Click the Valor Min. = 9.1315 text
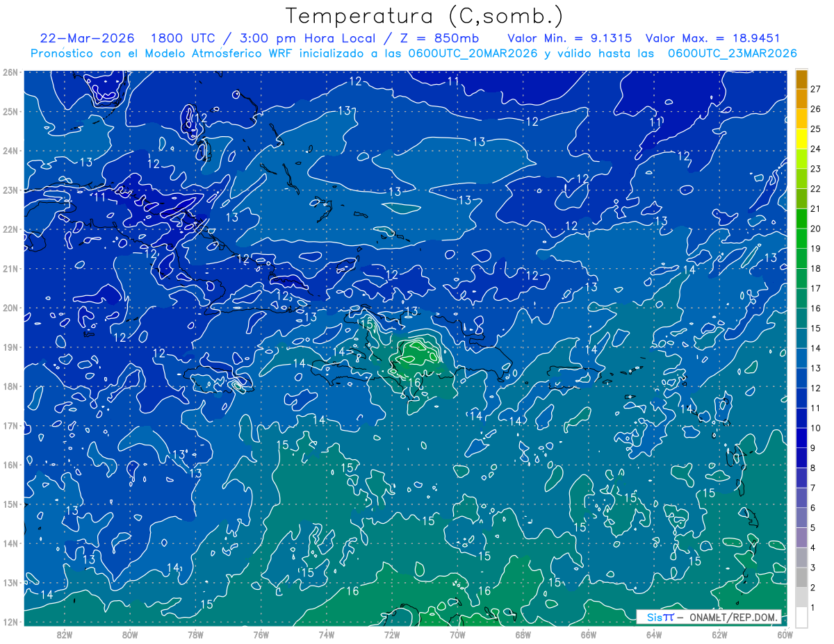Viewport: 834px width, 644px height. pos(569,38)
